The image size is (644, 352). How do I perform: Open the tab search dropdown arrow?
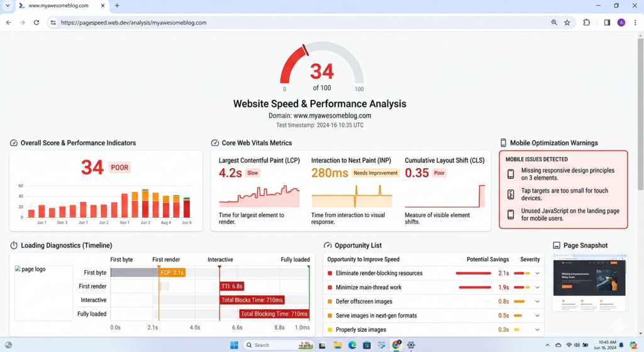(8, 6)
